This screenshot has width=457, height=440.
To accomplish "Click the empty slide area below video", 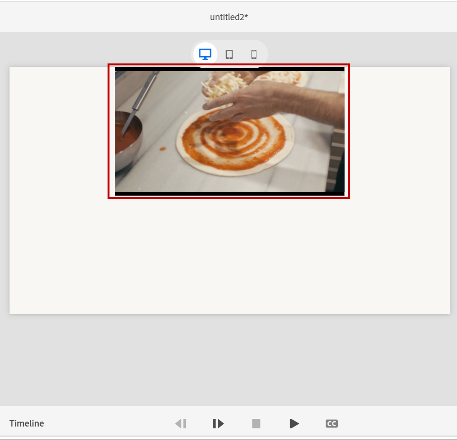I will 230,257.
